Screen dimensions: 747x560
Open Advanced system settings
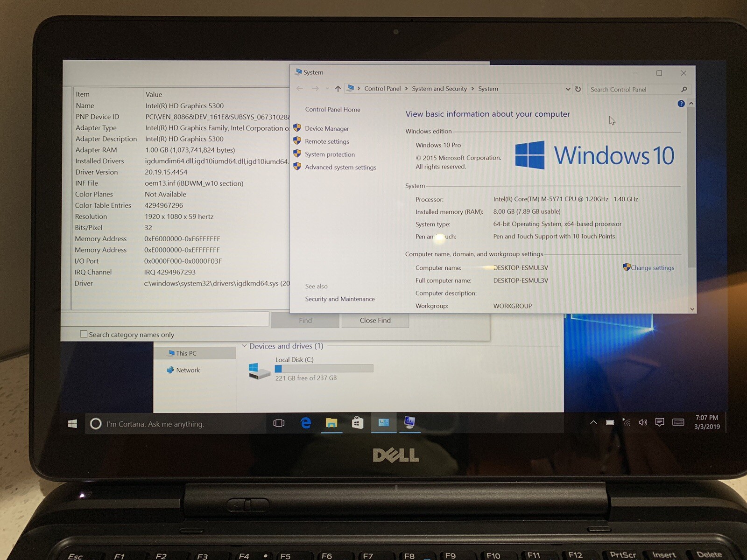[x=340, y=167]
